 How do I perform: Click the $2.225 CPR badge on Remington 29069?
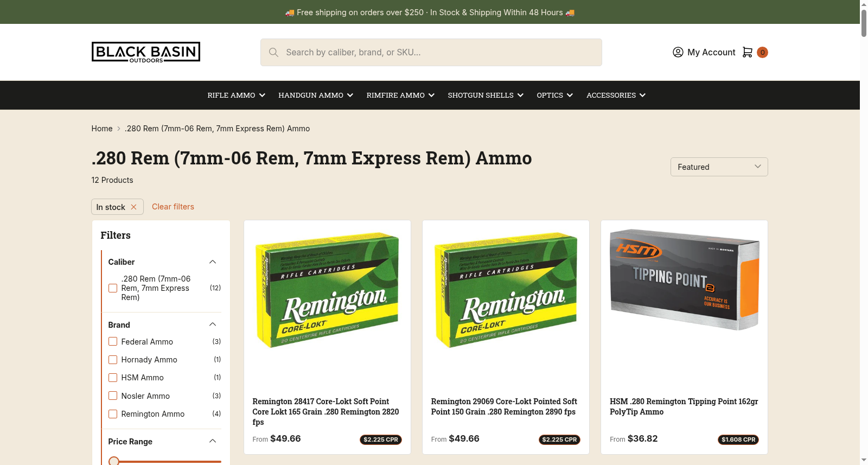pos(559,439)
